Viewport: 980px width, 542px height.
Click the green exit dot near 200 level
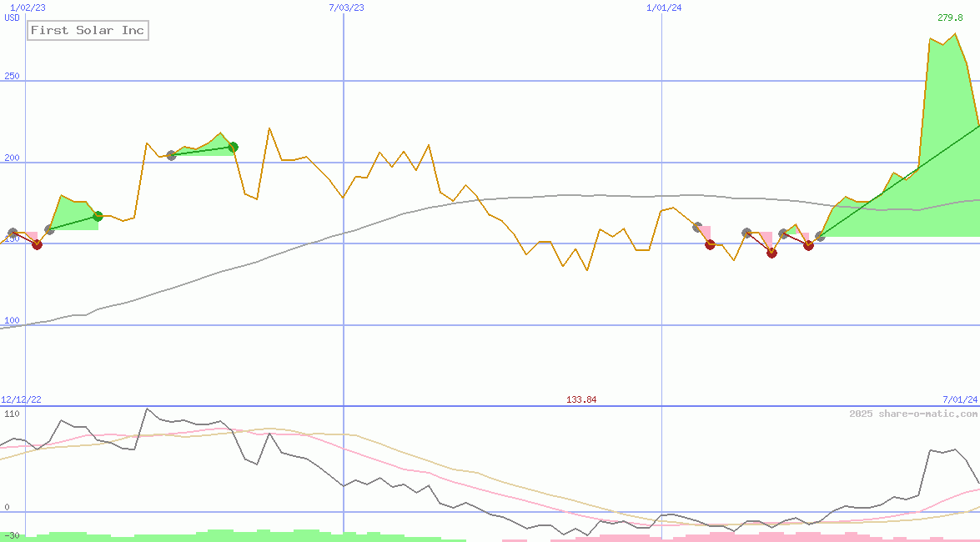tap(234, 147)
